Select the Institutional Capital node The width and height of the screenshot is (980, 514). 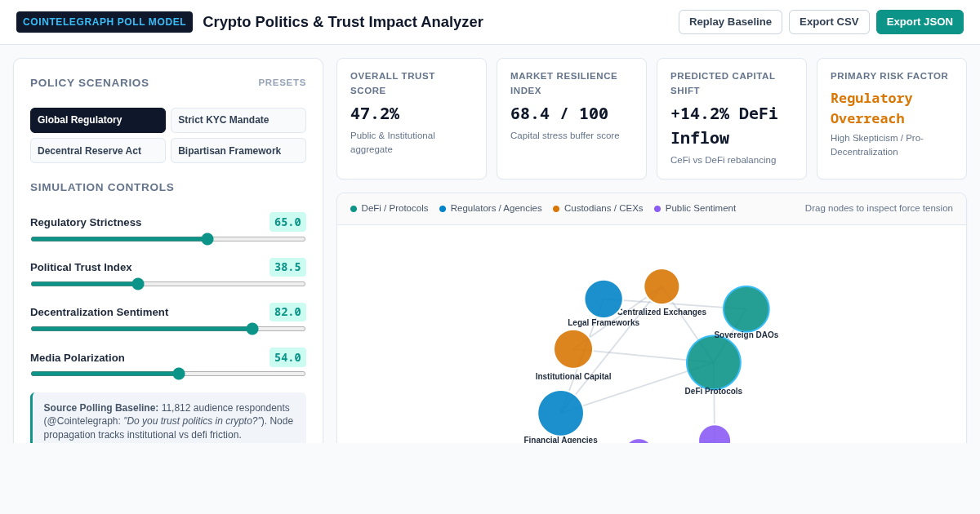(x=573, y=349)
